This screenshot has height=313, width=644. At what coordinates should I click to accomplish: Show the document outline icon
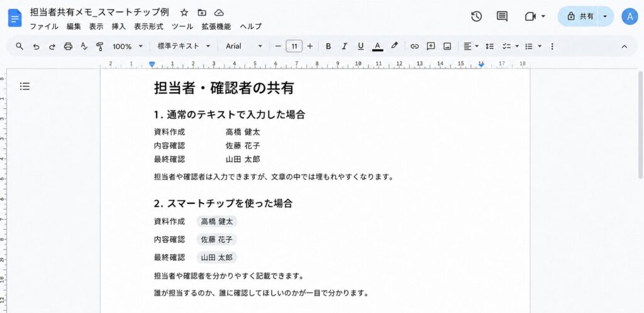click(x=25, y=86)
